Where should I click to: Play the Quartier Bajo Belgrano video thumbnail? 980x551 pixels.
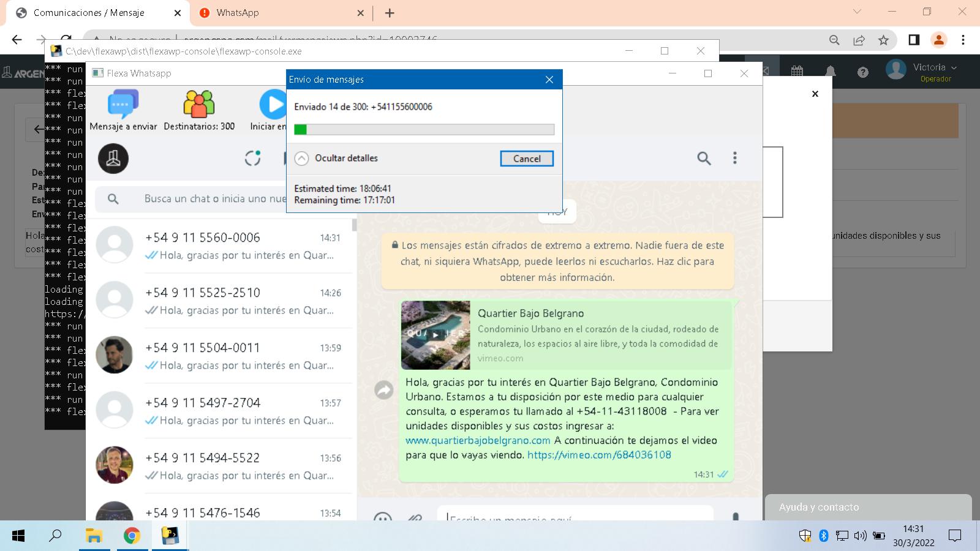tap(435, 335)
